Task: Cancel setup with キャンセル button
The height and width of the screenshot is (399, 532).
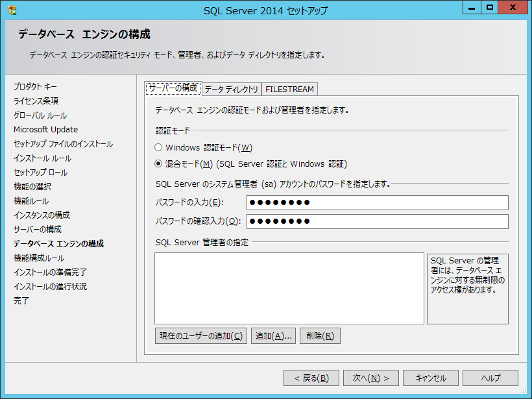Action: [x=431, y=378]
